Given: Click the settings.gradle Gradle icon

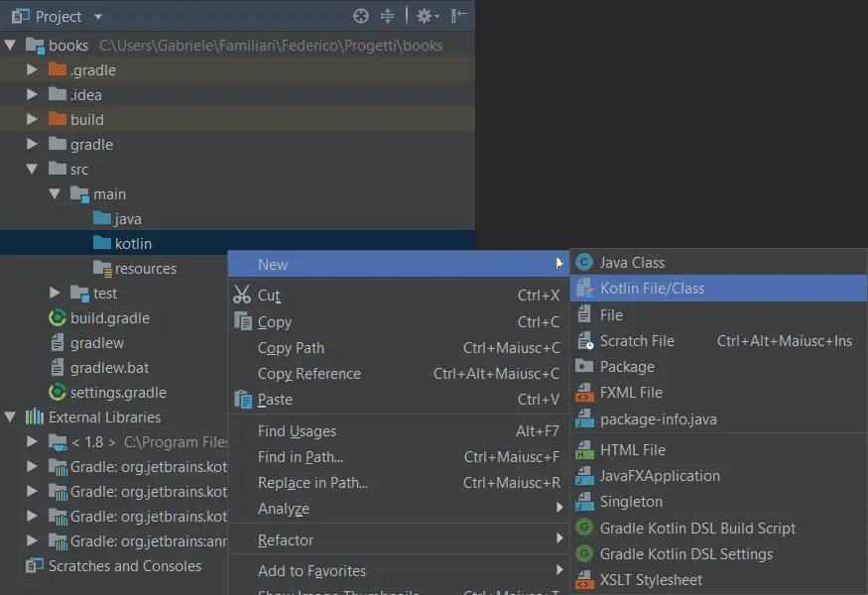Looking at the screenshot, I should [57, 393].
